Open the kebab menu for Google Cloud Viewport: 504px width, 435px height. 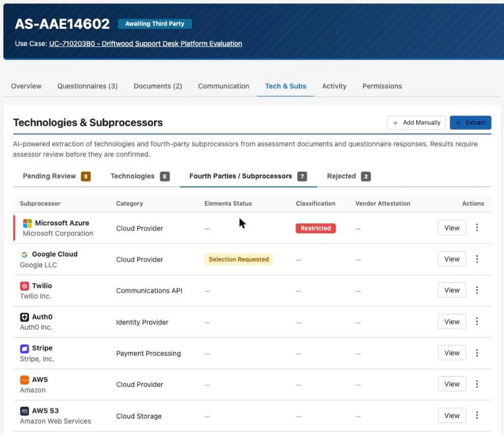pos(477,259)
